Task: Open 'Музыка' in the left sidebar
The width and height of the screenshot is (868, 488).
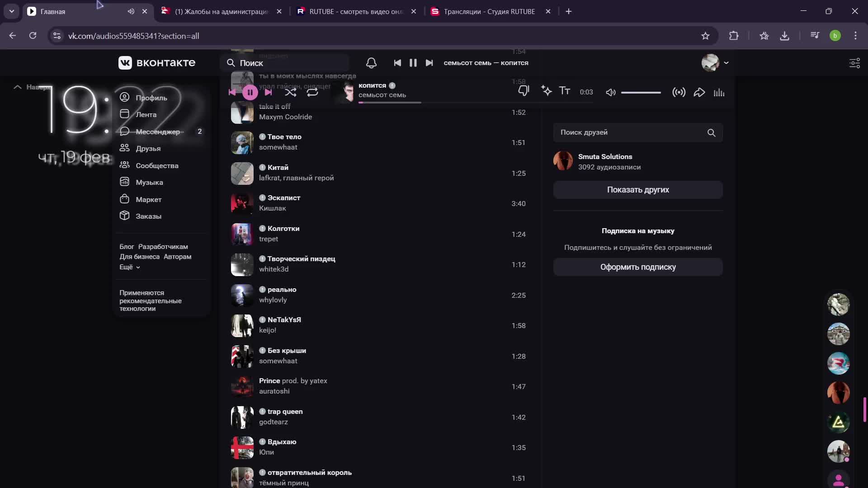Action: [x=149, y=183]
